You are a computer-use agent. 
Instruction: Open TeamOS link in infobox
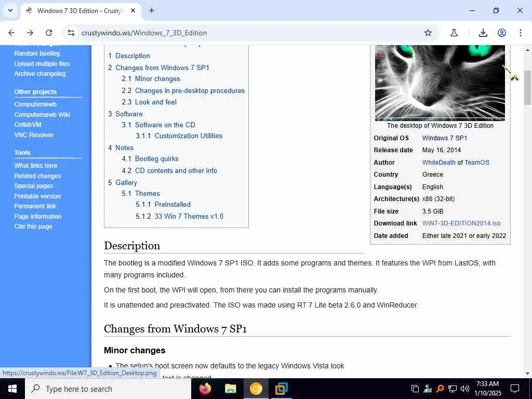tap(477, 162)
